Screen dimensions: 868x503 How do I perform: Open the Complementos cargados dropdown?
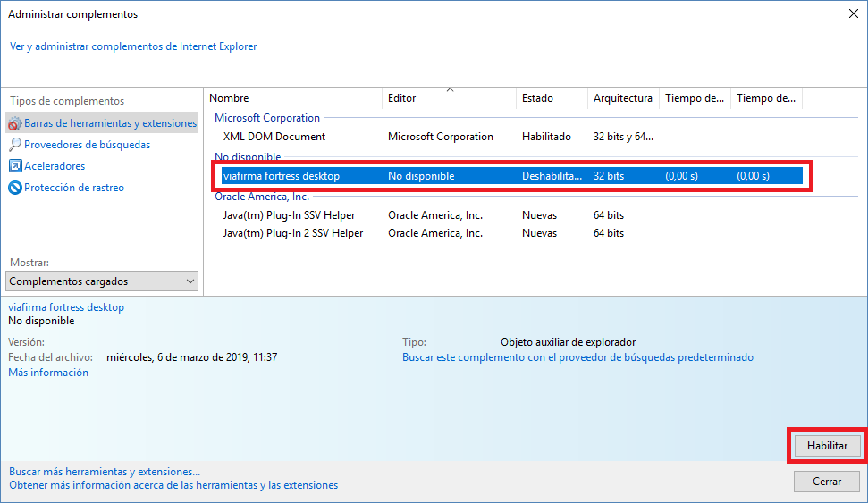102,281
